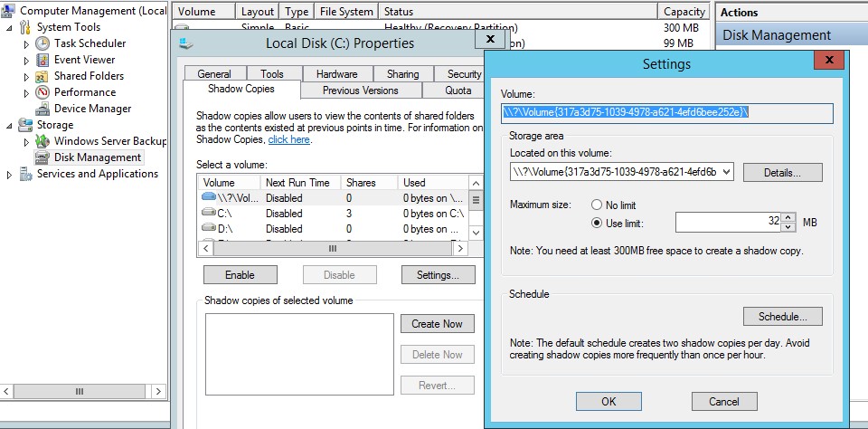Select the Use limit radio button
The height and width of the screenshot is (429, 868).
597,223
